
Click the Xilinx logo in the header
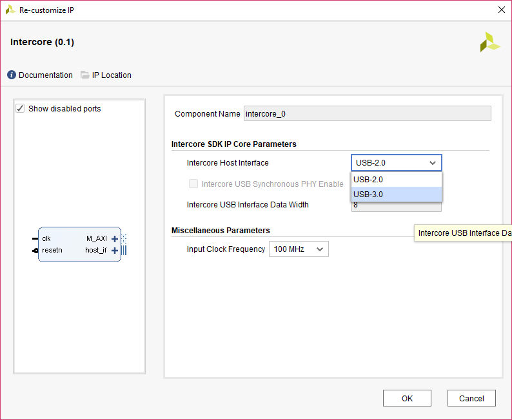pos(489,43)
